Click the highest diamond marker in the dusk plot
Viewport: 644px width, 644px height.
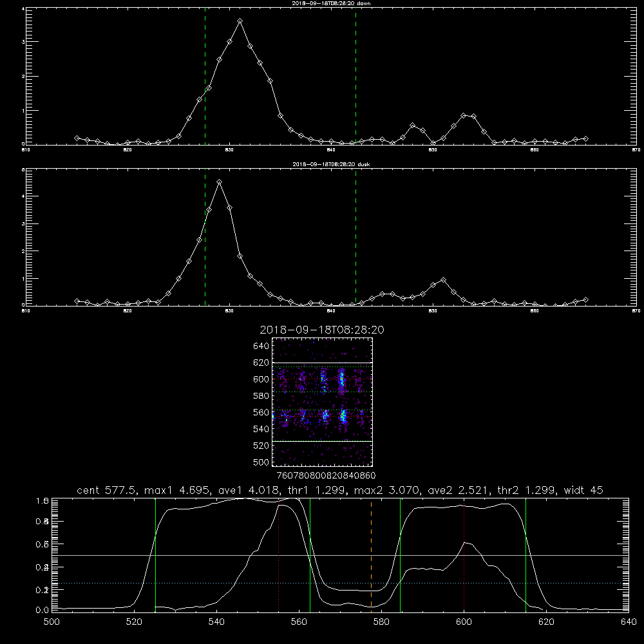(220, 182)
